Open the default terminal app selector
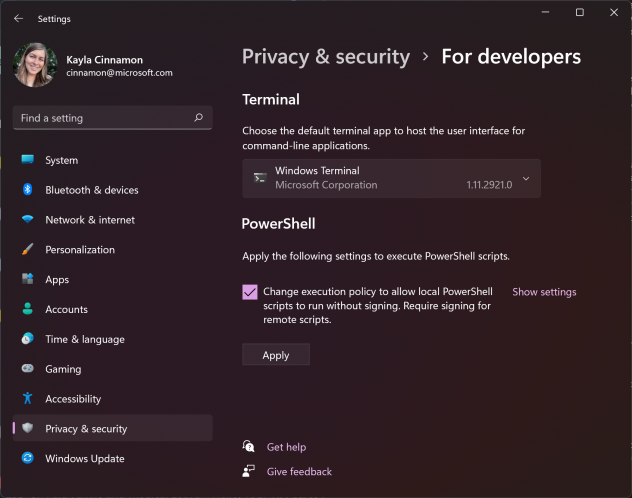The height and width of the screenshot is (498, 632). pos(391,178)
